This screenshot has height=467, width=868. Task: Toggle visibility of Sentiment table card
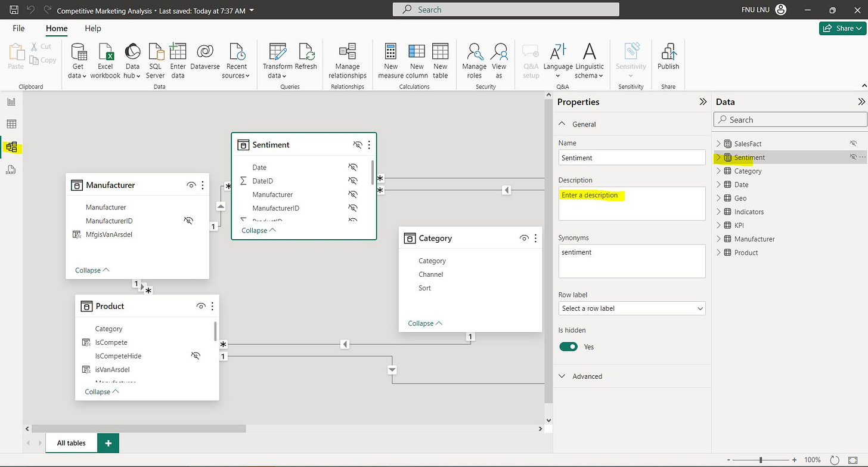tap(358, 145)
